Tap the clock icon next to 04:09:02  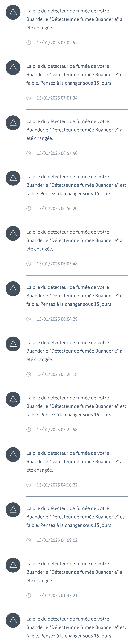(29, 540)
